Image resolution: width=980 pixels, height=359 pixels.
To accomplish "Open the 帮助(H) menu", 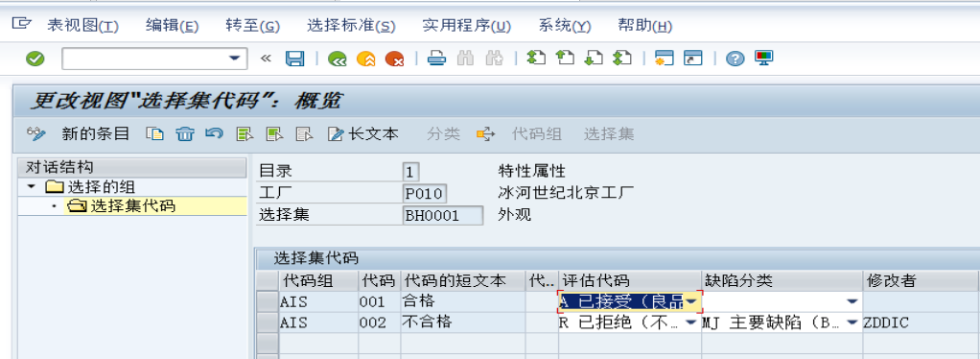I will [645, 26].
